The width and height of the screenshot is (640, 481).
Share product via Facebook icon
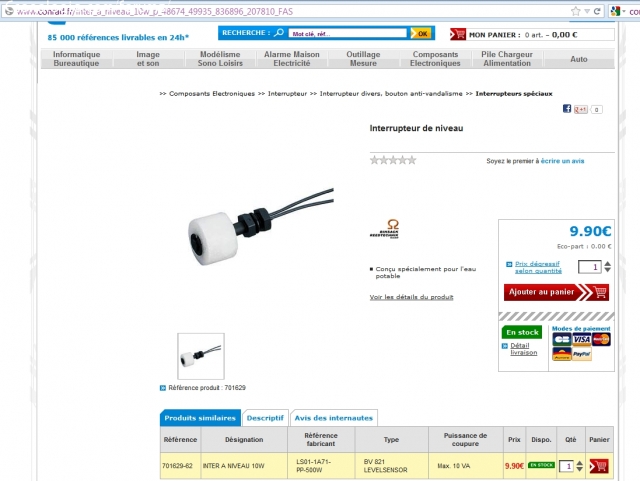pyautogui.click(x=567, y=109)
